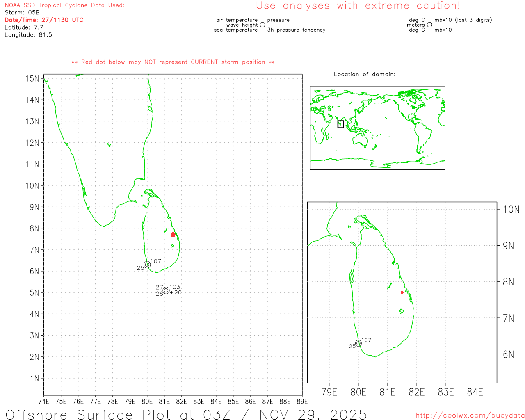Select the buoy station circle labeled 107 on main map
Image resolution: width=525 pixels, height=420 pixels.
click(x=147, y=265)
